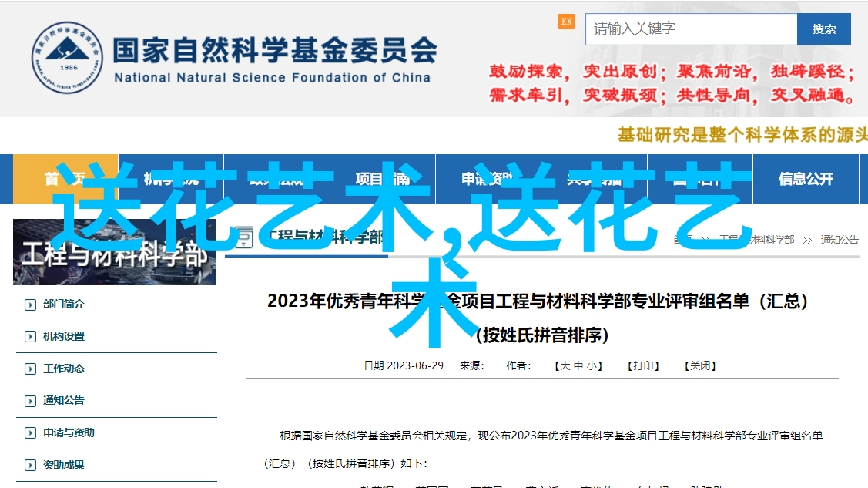This screenshot has width=868, height=488.
Task: Click the 通知公告 breadcrumb link
Action: 840,240
